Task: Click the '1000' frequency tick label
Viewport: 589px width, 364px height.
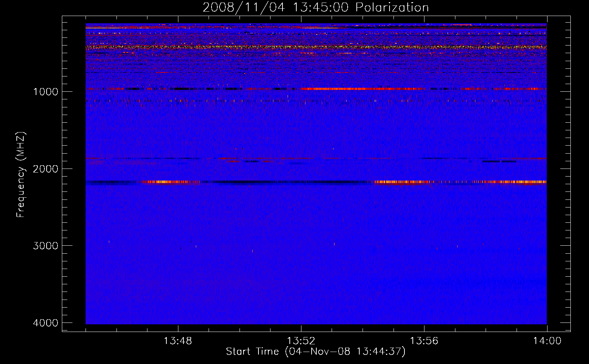Action: pos(46,91)
